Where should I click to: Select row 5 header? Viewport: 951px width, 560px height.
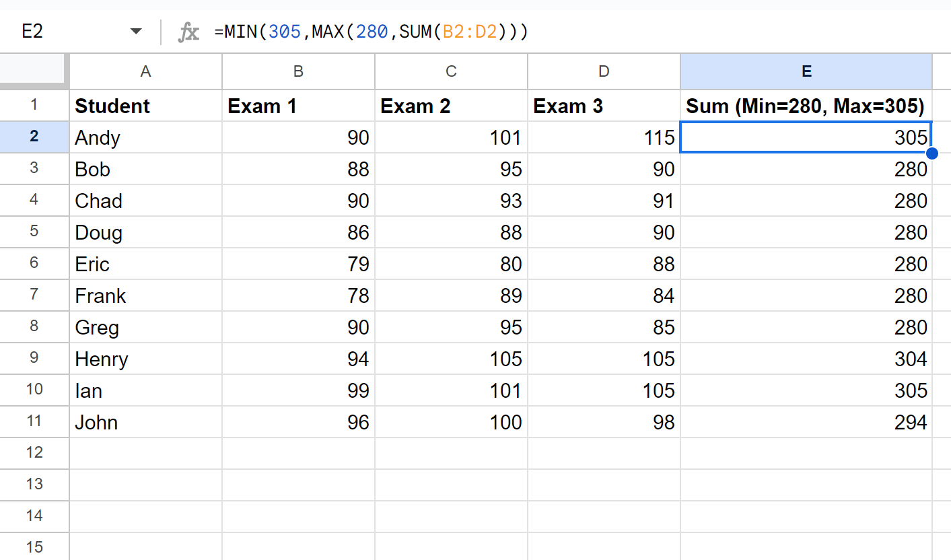[x=34, y=232]
